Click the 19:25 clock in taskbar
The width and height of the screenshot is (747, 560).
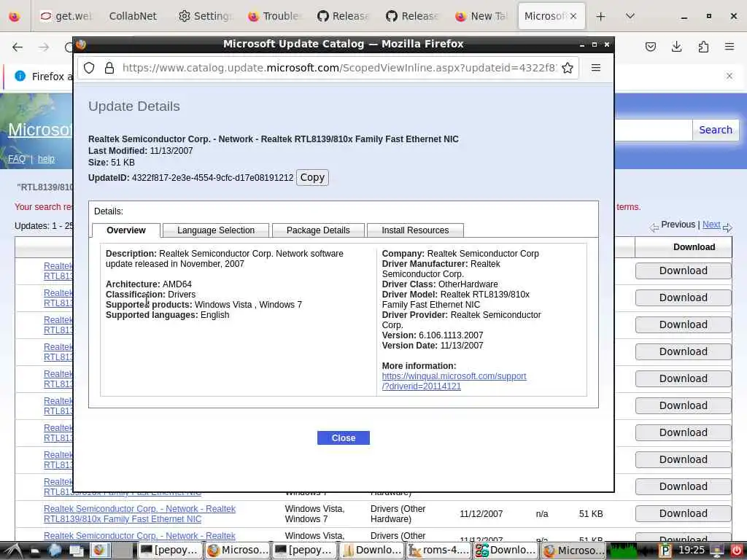(692, 550)
